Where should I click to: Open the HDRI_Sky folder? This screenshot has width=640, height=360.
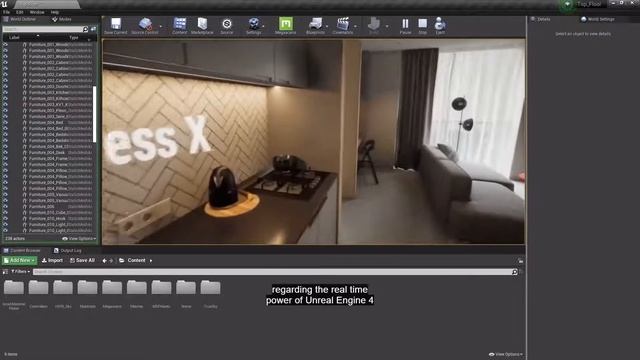click(63, 287)
